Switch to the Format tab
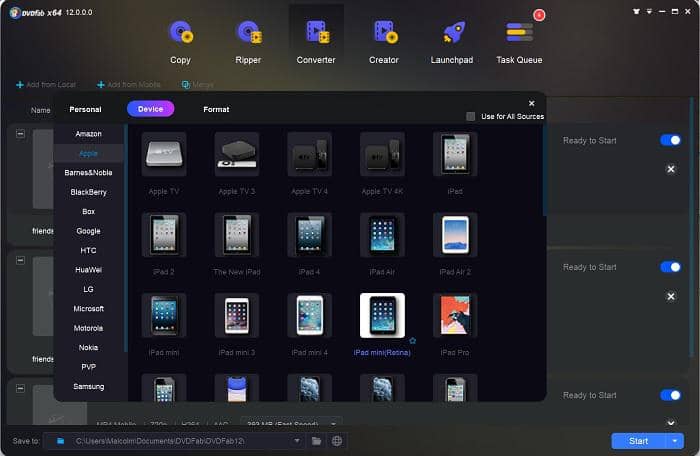 pyautogui.click(x=216, y=109)
